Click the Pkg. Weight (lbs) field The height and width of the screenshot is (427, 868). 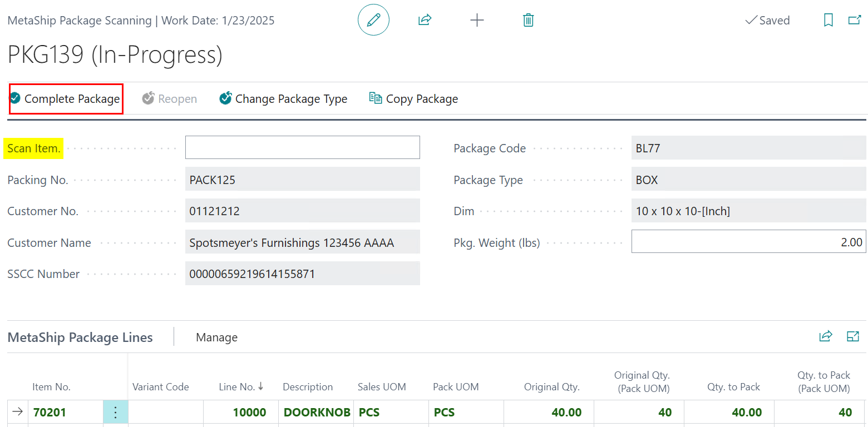(749, 242)
